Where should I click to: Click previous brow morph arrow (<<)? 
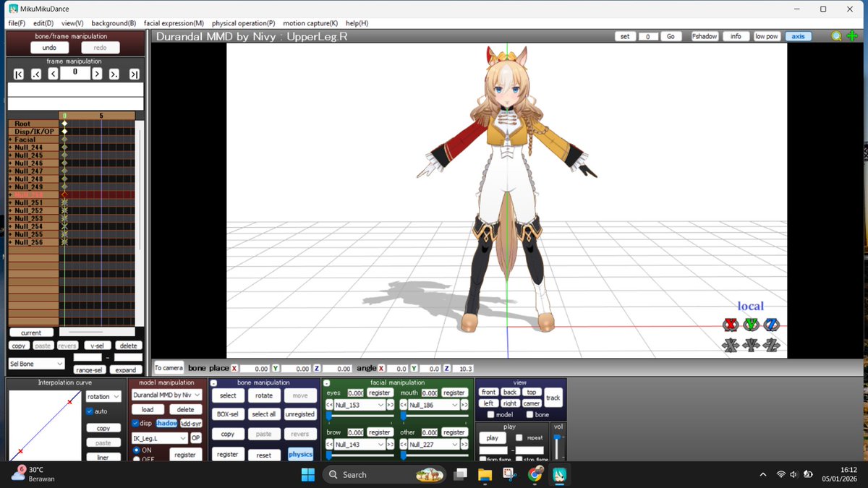(x=329, y=444)
